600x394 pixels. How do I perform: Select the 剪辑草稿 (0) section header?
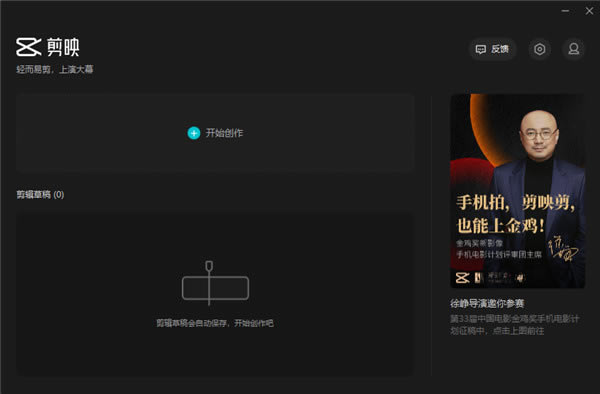click(x=40, y=195)
